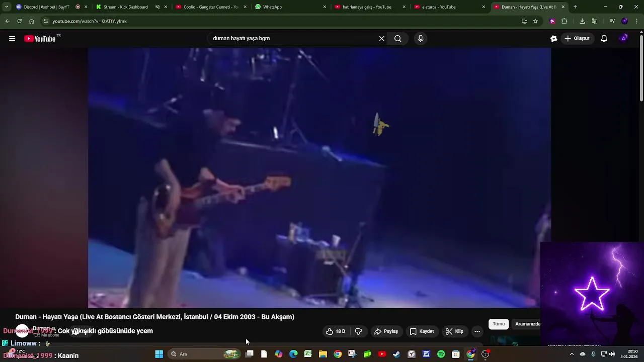
Task: Open Microsoft Edge from the taskbar
Action: 293,354
